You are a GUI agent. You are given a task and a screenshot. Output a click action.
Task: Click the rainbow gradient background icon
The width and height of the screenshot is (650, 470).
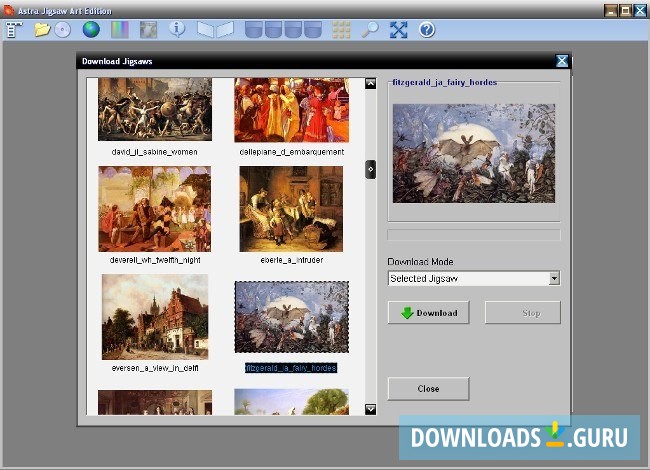click(x=119, y=30)
